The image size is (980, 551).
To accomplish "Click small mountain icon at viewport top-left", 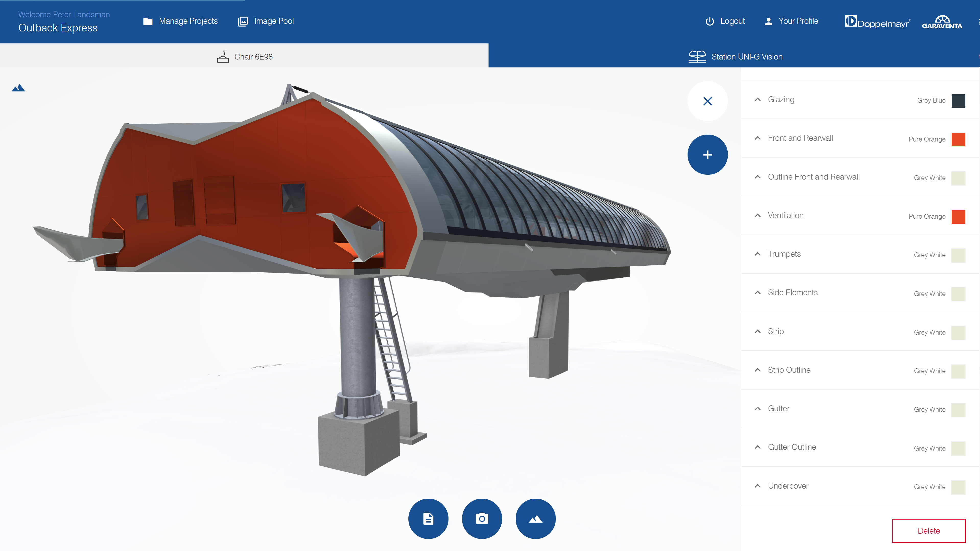I will pos(18,88).
